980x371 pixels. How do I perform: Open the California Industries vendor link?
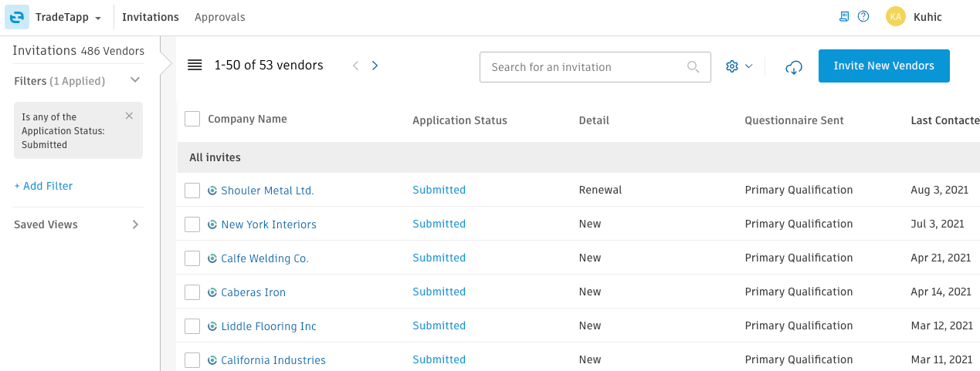click(273, 360)
